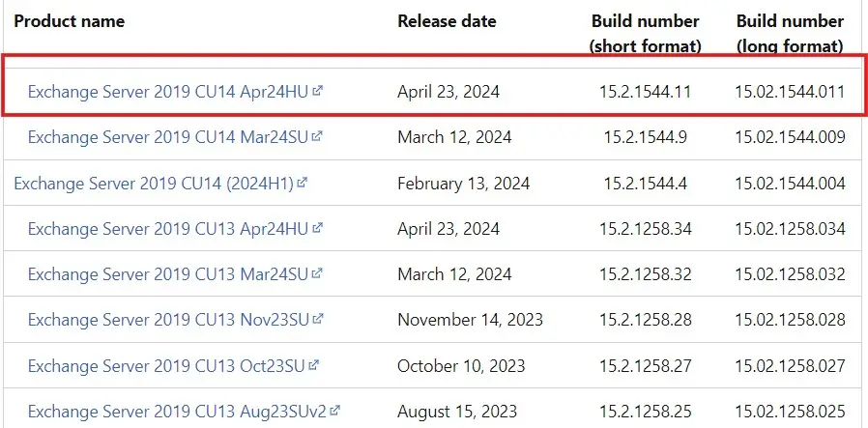Screen dimensions: 868x428
Task: Open Exchange Server 2019 CU13 Oct23SU link
Action: [x=165, y=366]
